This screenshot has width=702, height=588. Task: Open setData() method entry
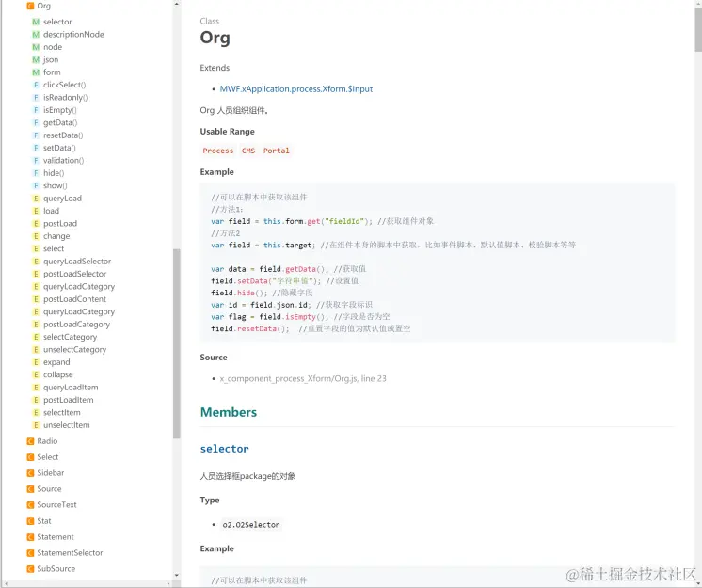pos(59,148)
